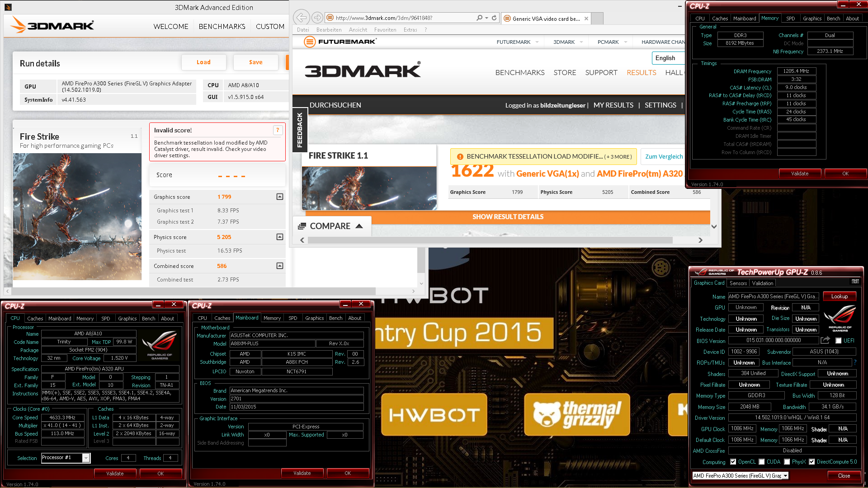This screenshot has width=868, height=488.
Task: Click the Save button in Run details
Action: [255, 62]
